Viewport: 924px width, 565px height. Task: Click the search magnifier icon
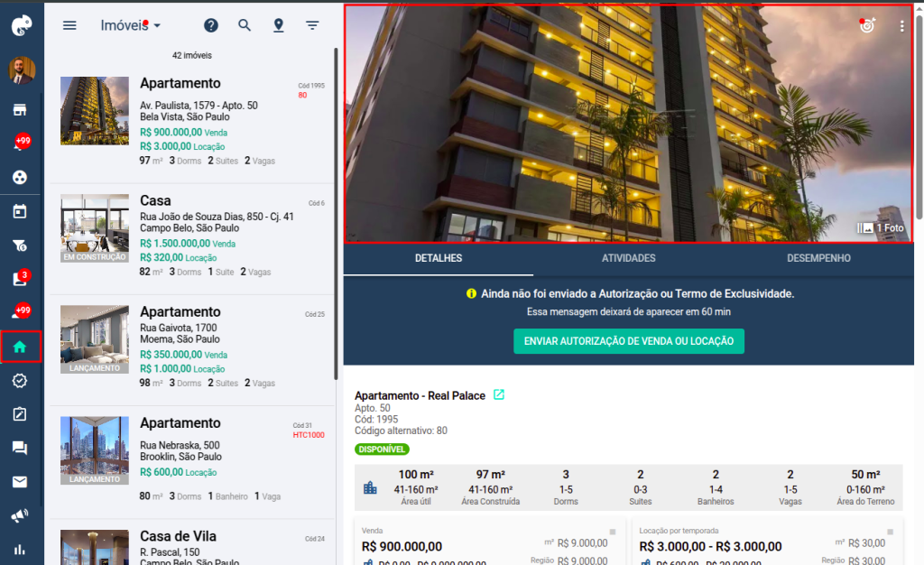245,25
